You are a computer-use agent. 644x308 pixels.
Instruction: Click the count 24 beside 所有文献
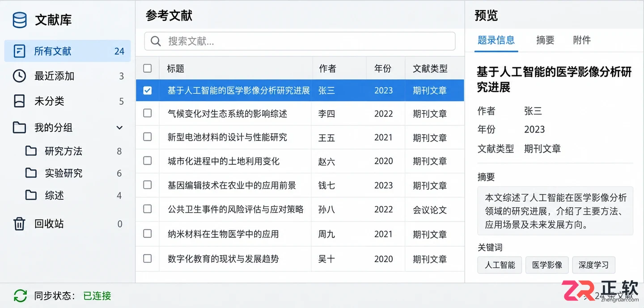pyautogui.click(x=119, y=51)
